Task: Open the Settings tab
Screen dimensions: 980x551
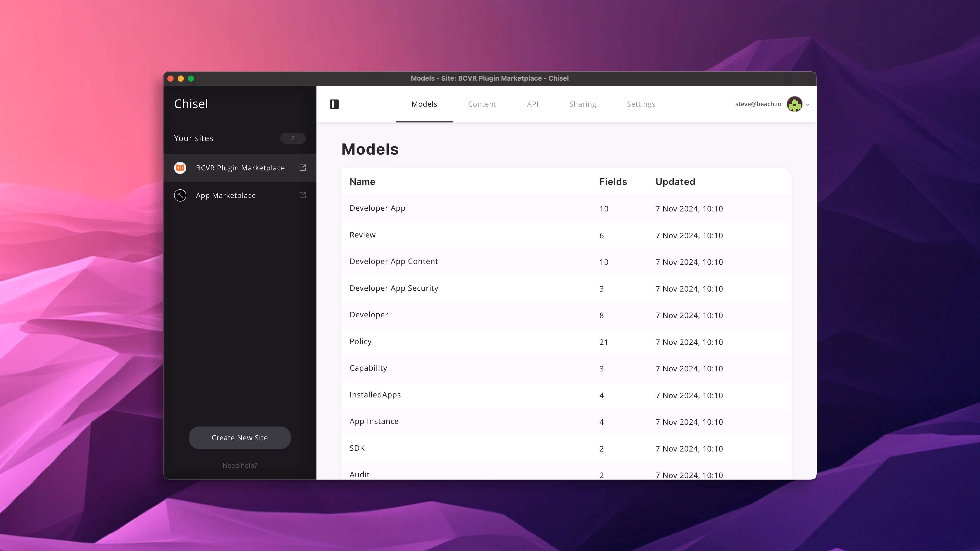Action: click(641, 104)
